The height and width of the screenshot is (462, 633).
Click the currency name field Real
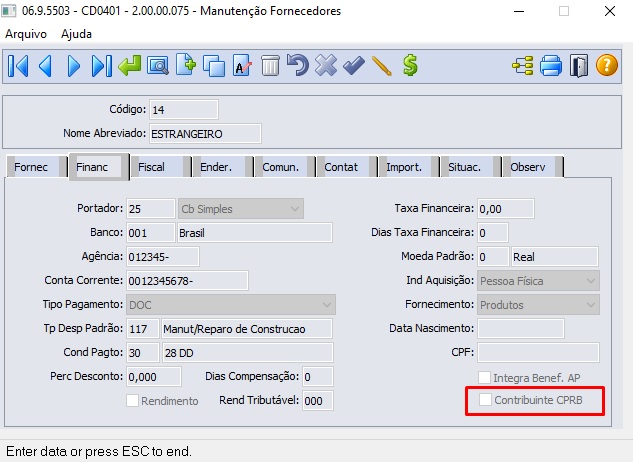point(555,256)
